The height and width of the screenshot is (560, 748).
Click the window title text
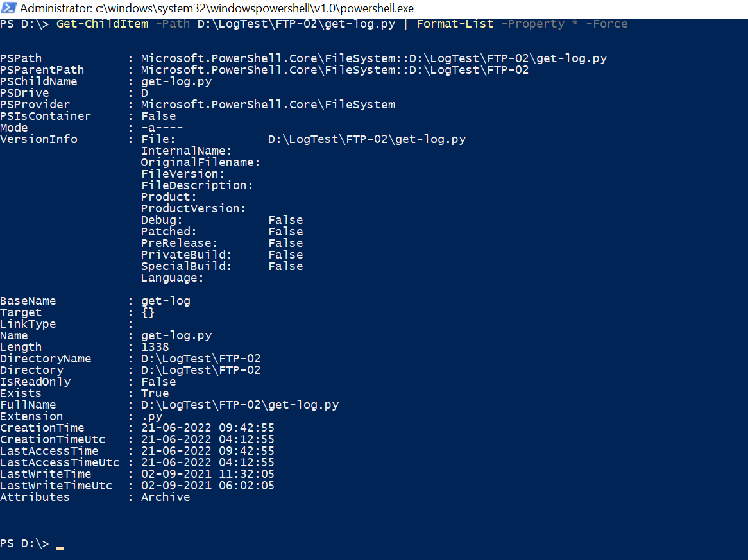tap(217, 8)
